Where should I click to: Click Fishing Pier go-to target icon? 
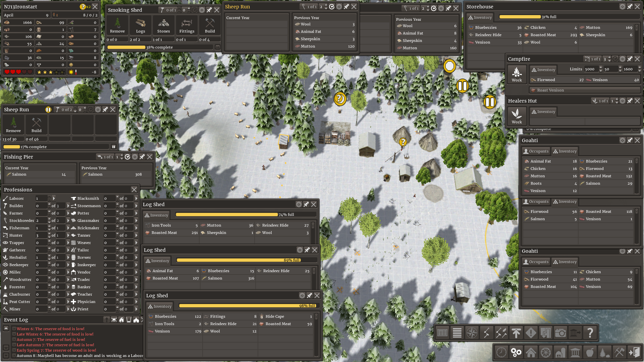point(135,157)
